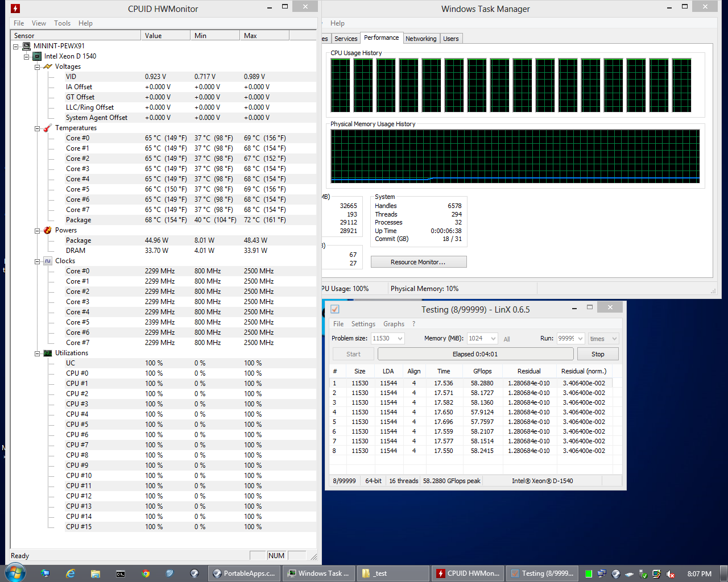Switch to Task Manager Networking tab

tap(421, 39)
